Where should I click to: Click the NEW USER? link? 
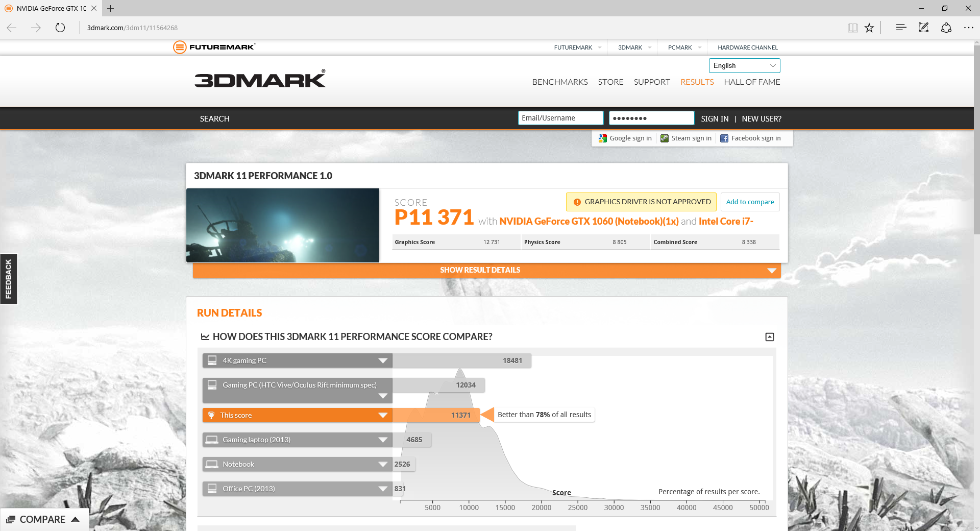click(x=762, y=118)
